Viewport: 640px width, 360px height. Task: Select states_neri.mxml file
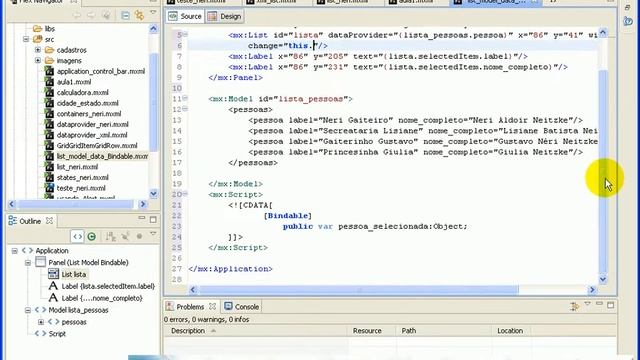pos(82,177)
